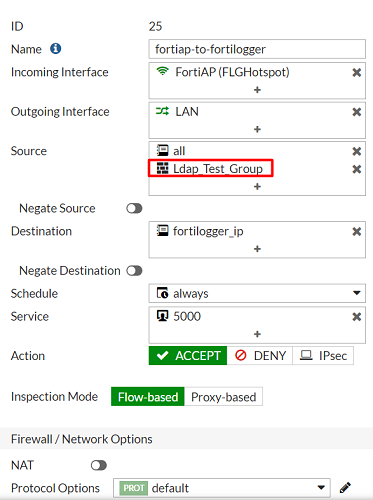
Task: Remove FortiAP (FLGHotspot) from Incoming Interface
Action: pyautogui.click(x=357, y=72)
